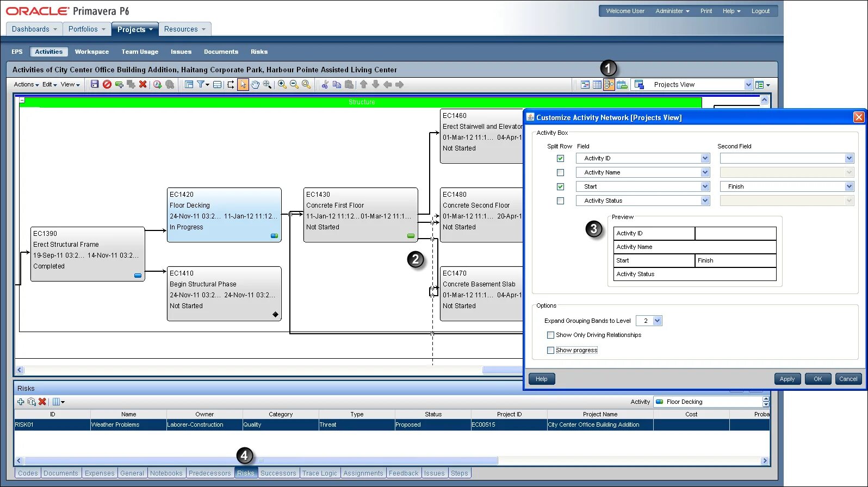The width and height of the screenshot is (868, 487).
Task: Collapse the Structure grouping band
Action: pos(22,100)
